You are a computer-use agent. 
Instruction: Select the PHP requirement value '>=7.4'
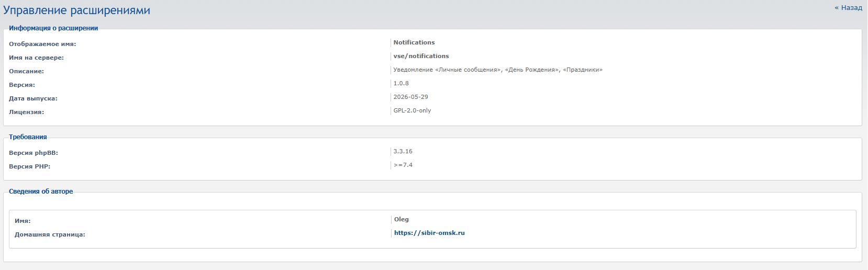pos(403,165)
